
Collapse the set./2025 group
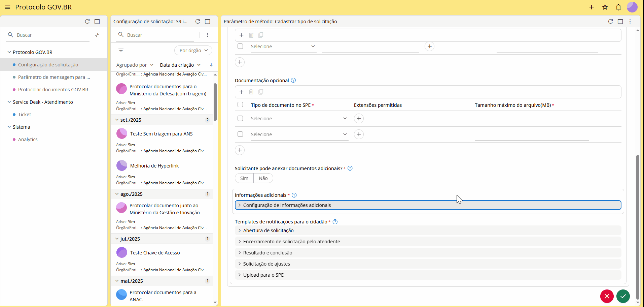pyautogui.click(x=117, y=120)
